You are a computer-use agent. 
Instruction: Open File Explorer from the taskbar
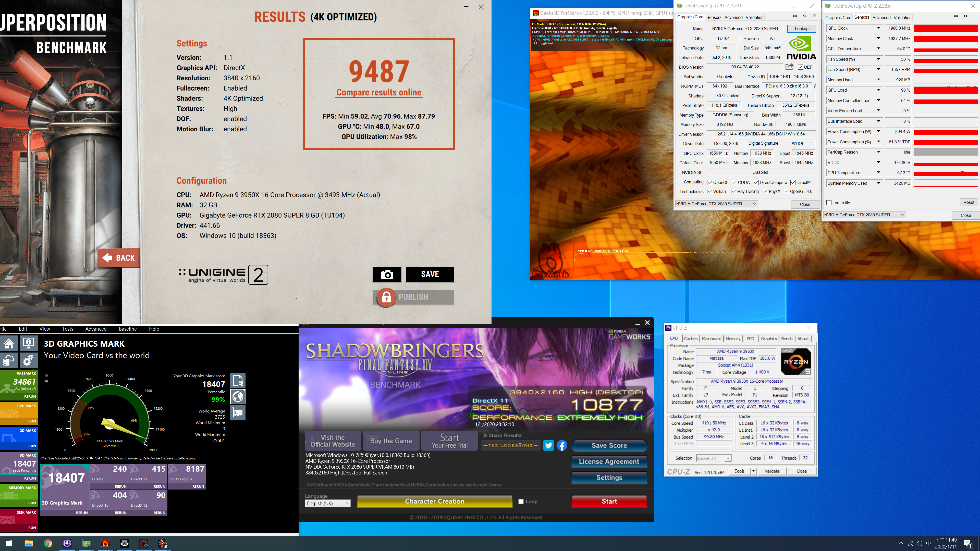(29, 543)
